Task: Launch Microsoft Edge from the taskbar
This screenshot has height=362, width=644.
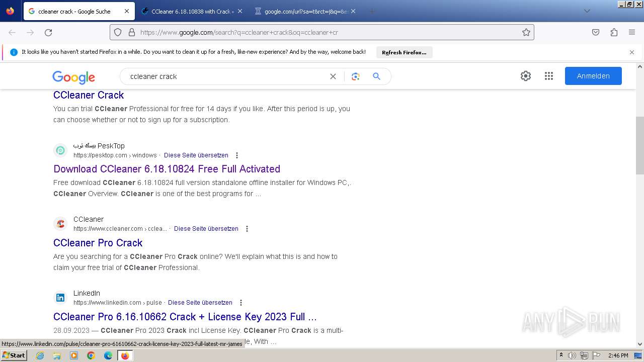Action: pyautogui.click(x=108, y=355)
